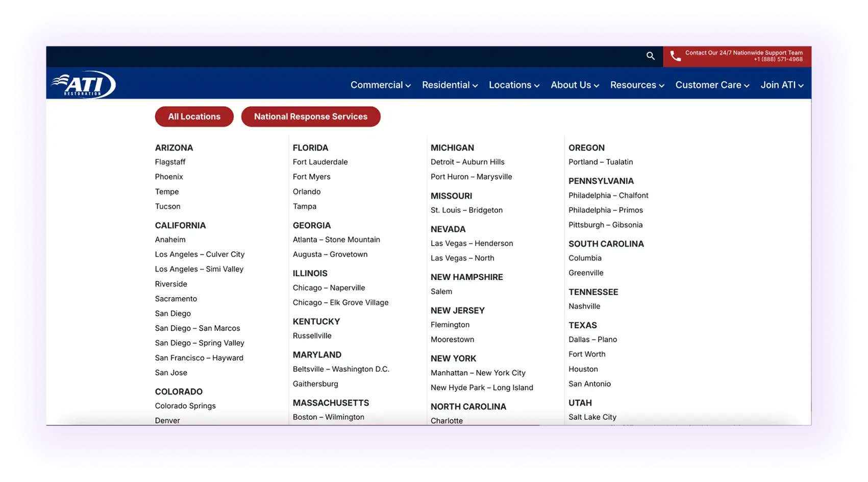Open the Columbia location
Screen dimensions: 868x482
pos(585,258)
